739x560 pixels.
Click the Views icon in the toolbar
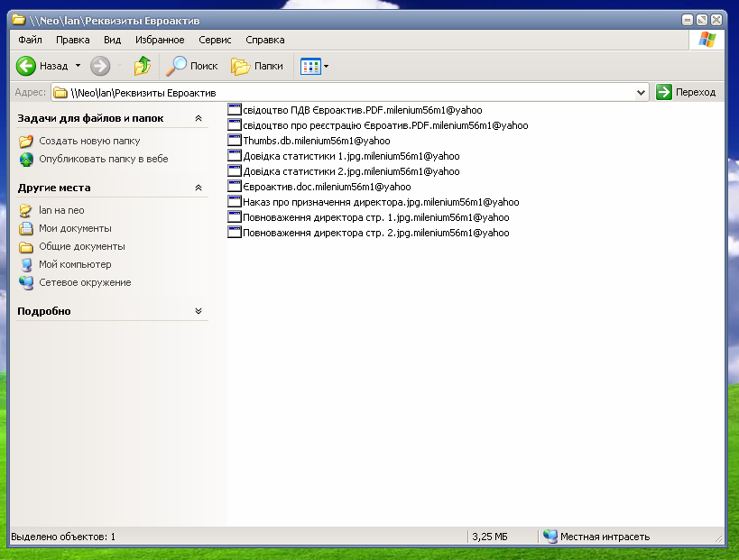point(309,66)
